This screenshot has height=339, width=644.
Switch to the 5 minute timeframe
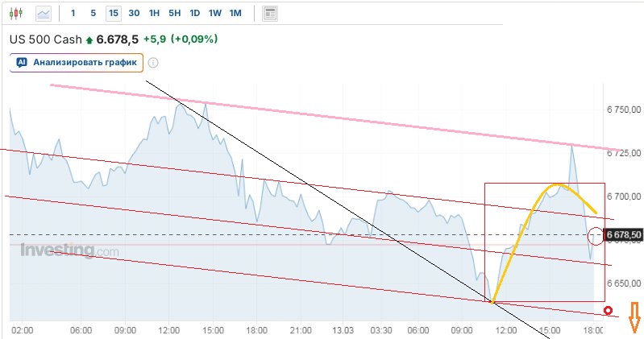pos(93,13)
